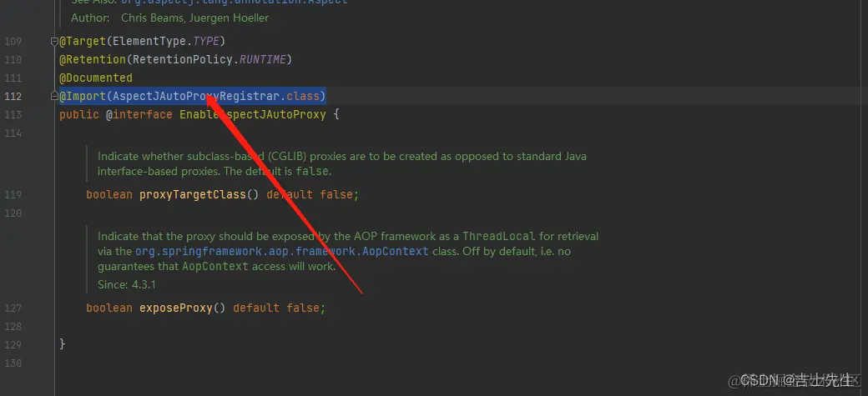Click the AopContext package link in documentation
868x396 pixels.
[x=282, y=251]
